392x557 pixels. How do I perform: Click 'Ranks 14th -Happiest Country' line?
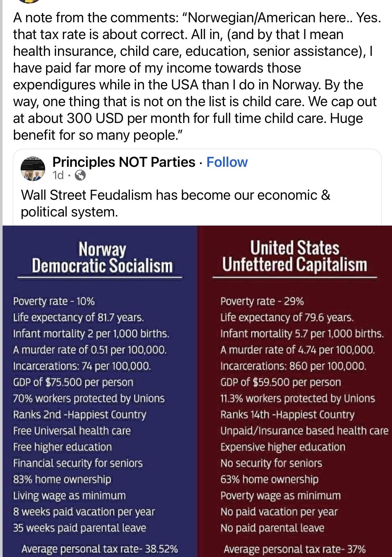[287, 415]
